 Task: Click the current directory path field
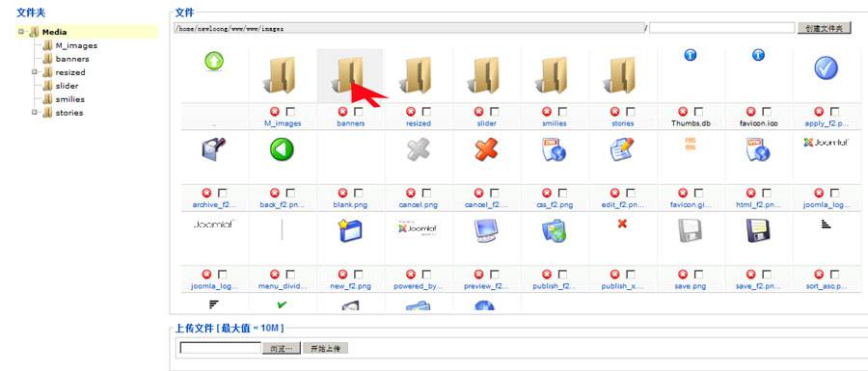pyautogui.click(x=409, y=28)
